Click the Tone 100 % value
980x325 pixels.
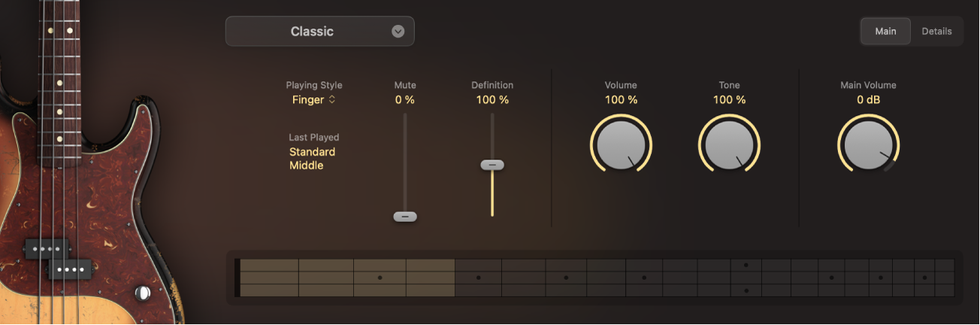click(729, 100)
